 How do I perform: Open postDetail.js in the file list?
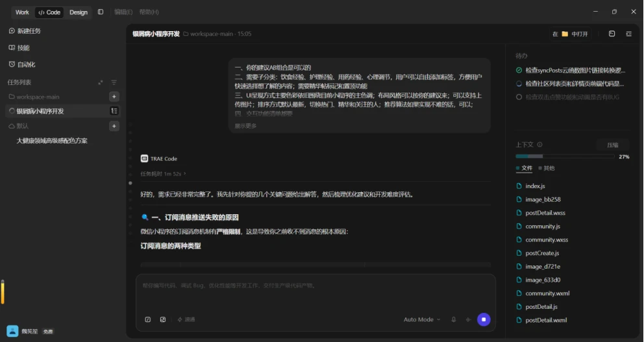click(x=541, y=307)
